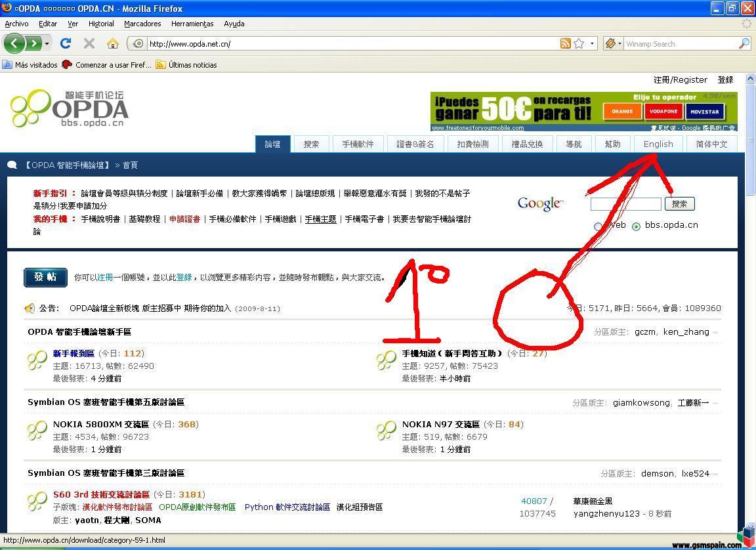Click the forum icon beside 手機知道
756x550 pixels.
click(x=386, y=360)
